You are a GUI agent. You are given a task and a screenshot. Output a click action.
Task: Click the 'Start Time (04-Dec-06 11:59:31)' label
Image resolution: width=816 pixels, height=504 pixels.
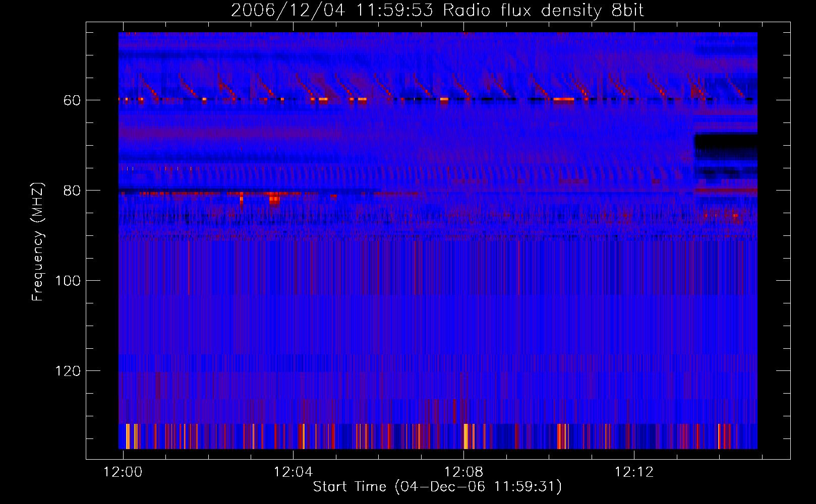point(437,487)
